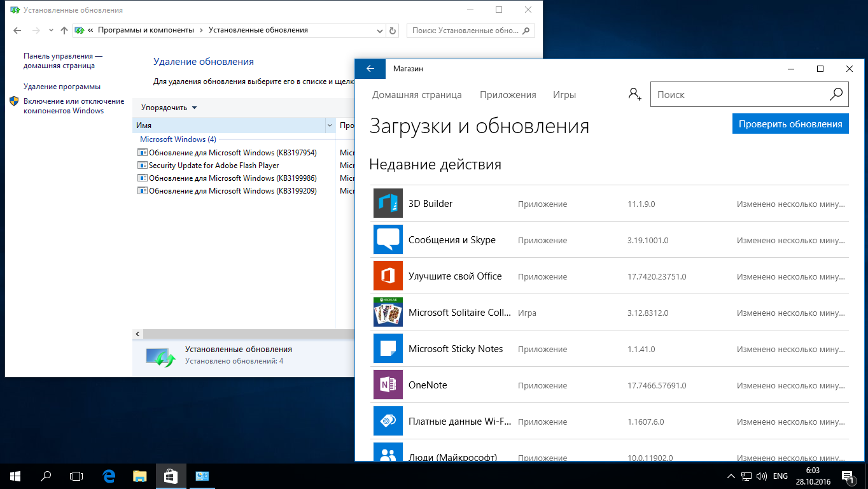Click the Сообщения и Skype app name

(x=452, y=240)
